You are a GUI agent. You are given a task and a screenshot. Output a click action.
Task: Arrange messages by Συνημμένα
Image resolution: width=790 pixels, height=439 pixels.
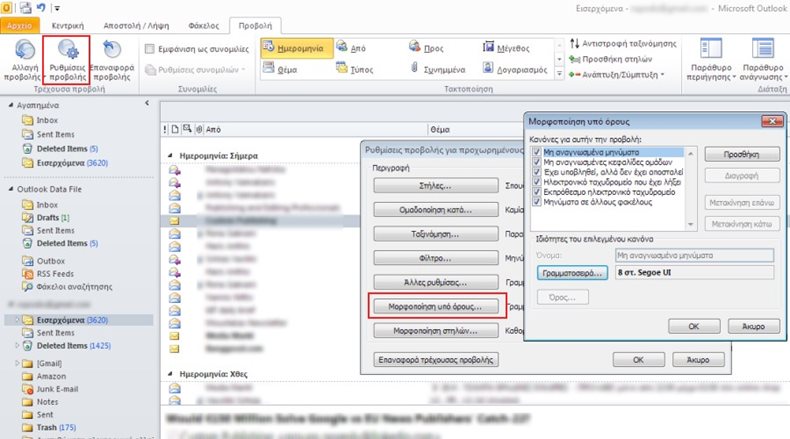click(437, 69)
